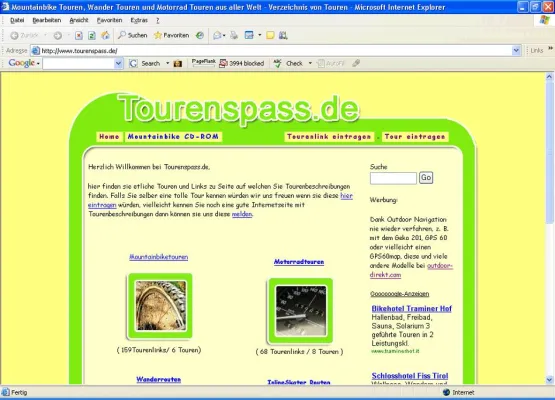555x400 pixels.
Task: Click the vertical scrollbar thumb
Action: 549,152
